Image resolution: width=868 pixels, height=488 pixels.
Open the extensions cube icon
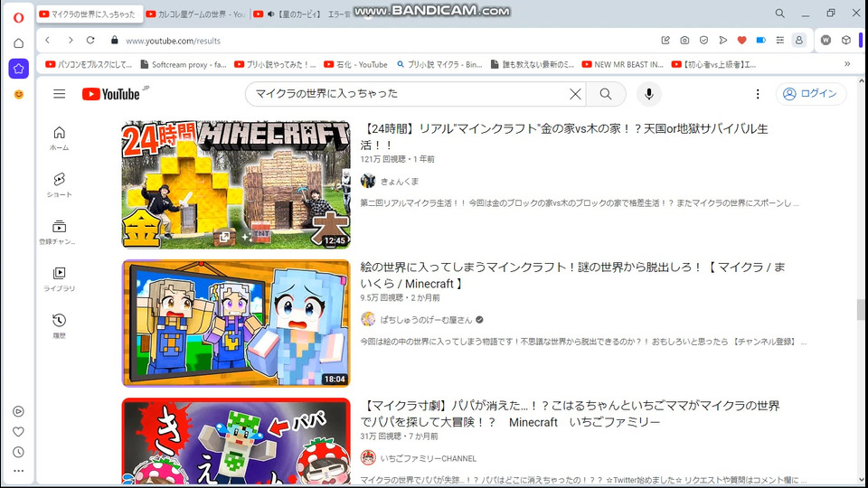(846, 41)
